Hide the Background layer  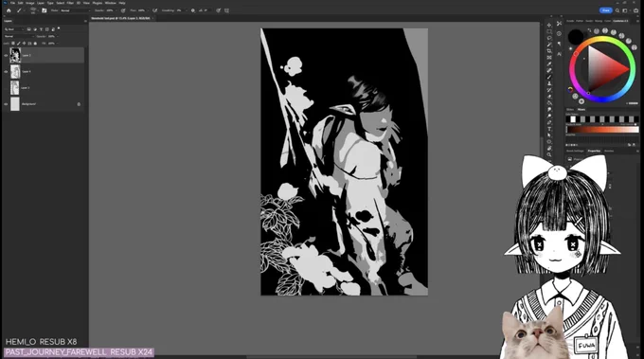tap(6, 104)
